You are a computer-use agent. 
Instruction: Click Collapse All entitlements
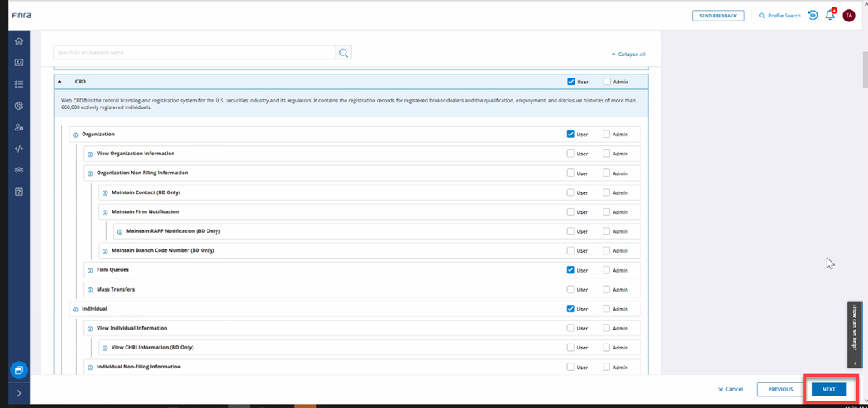pos(628,55)
